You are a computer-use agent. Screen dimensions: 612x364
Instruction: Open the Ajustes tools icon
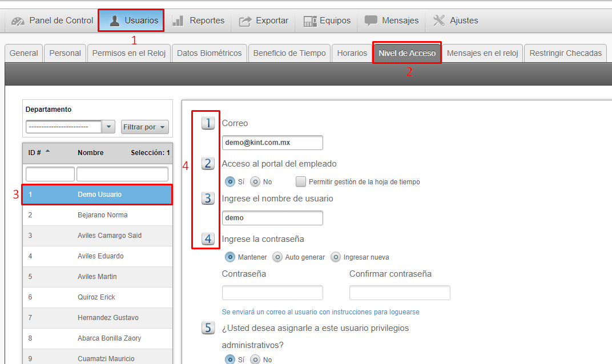(439, 21)
